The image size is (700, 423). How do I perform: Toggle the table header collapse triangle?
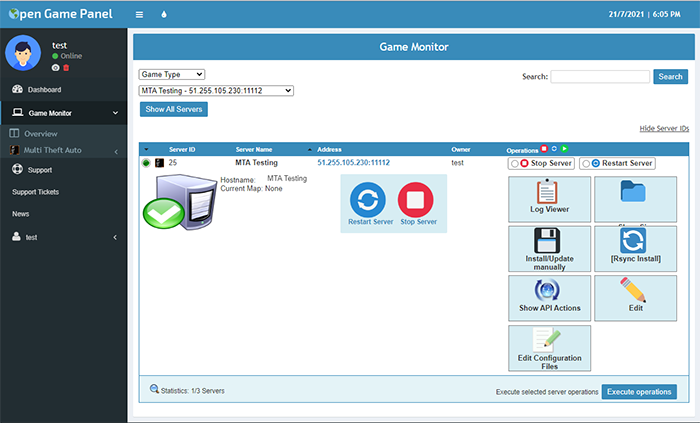(146, 149)
